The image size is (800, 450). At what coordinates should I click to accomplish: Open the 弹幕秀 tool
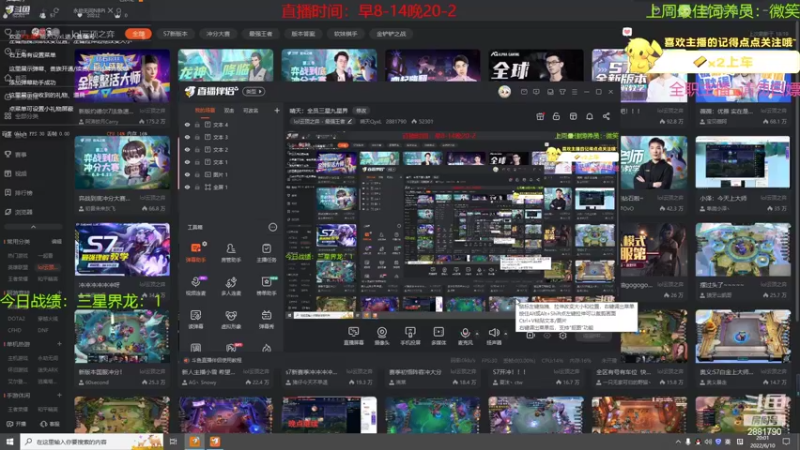coord(266,319)
